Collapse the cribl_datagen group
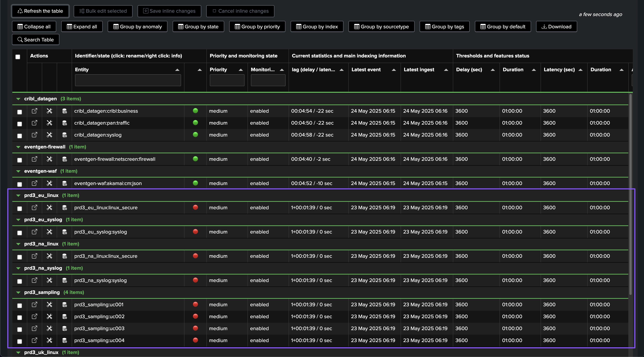 [18, 99]
